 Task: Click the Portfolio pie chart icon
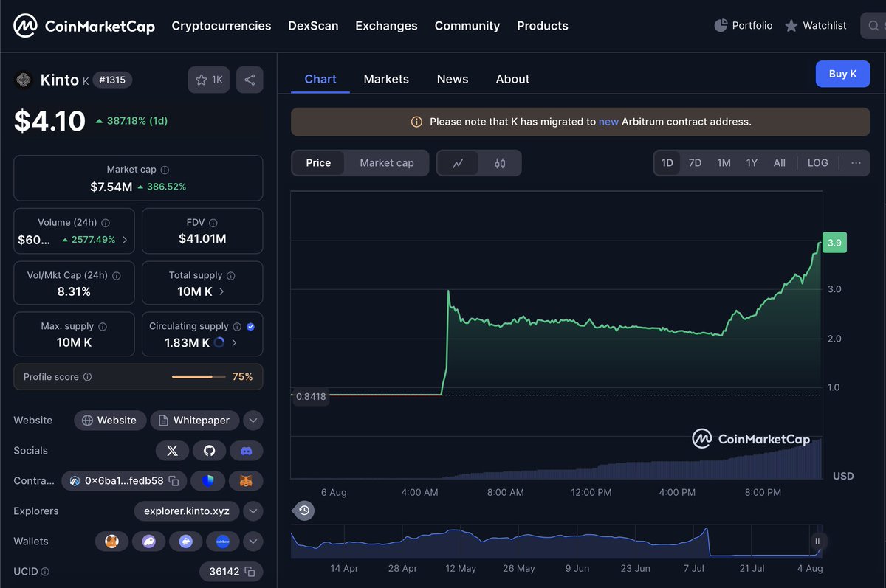(x=721, y=26)
